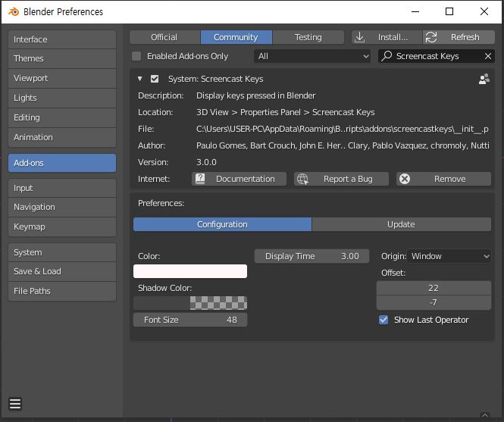Go to the Keymap preferences section
The height and width of the screenshot is (422, 504).
62,227
